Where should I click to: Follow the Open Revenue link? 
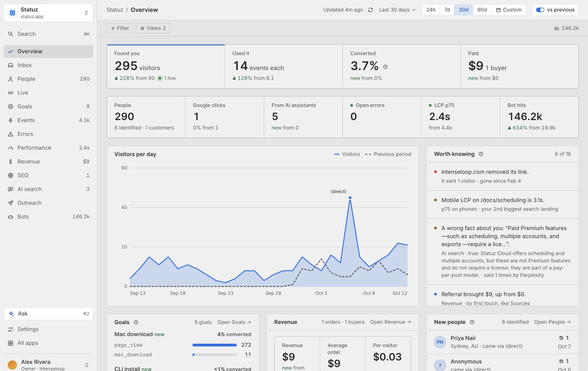(391, 322)
